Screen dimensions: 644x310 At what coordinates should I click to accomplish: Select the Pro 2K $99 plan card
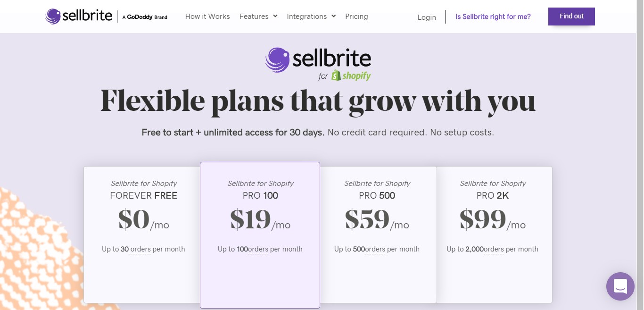tap(494, 235)
